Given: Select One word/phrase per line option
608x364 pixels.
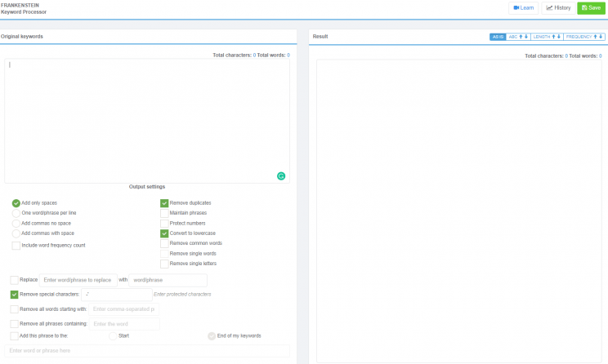Looking at the screenshot, I should (x=16, y=213).
